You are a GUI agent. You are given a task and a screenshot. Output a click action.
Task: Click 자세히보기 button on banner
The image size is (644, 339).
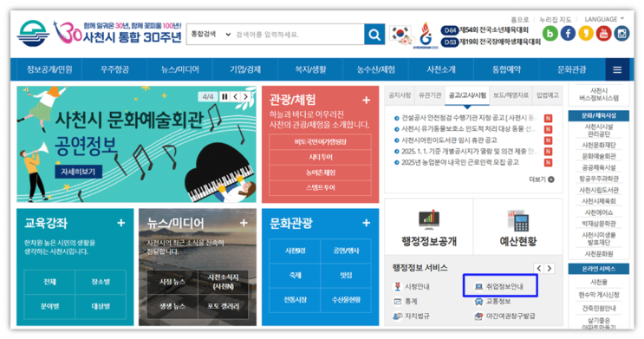(x=79, y=172)
